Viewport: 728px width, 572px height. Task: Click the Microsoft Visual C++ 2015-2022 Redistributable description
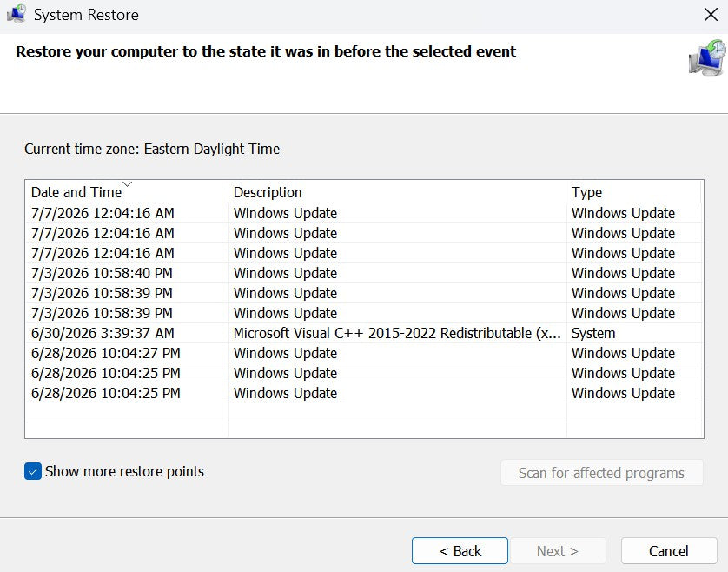[x=397, y=333]
